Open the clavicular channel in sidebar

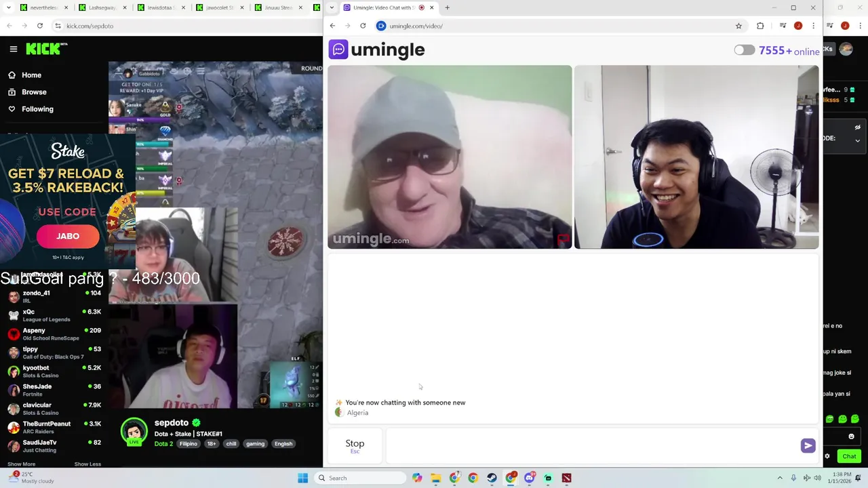54,408
